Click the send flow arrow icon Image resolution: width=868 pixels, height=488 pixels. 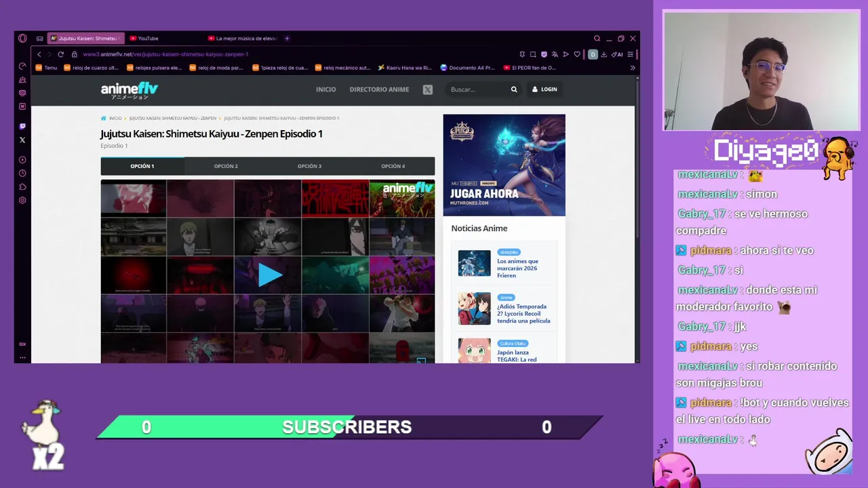[x=566, y=54]
